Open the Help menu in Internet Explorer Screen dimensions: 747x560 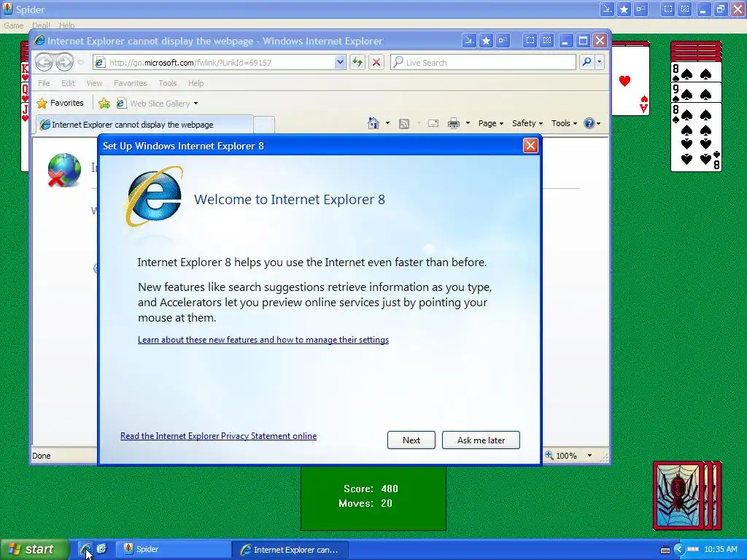tap(196, 83)
